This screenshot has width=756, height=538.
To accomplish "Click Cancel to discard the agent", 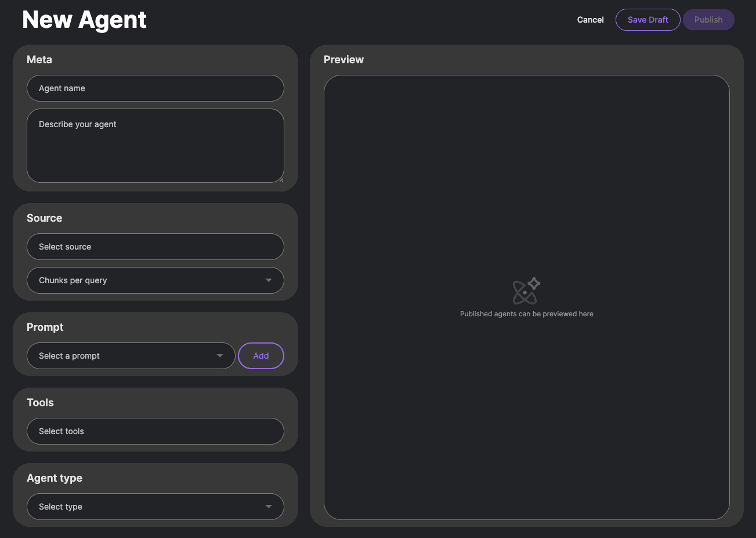I will (590, 19).
